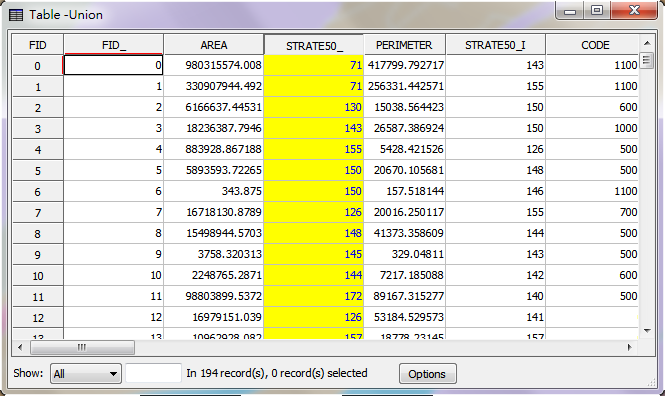Click the horizontal scrollbar thumb
The image size is (665, 396).
(x=82, y=348)
